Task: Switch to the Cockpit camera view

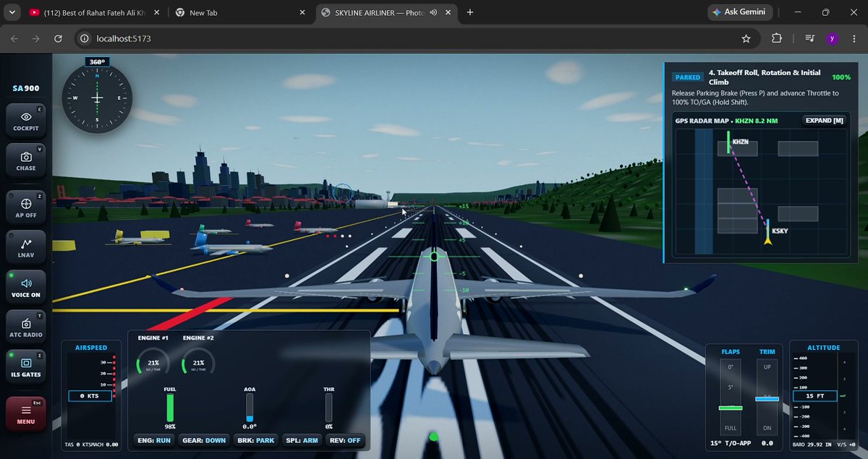Action: [26, 121]
